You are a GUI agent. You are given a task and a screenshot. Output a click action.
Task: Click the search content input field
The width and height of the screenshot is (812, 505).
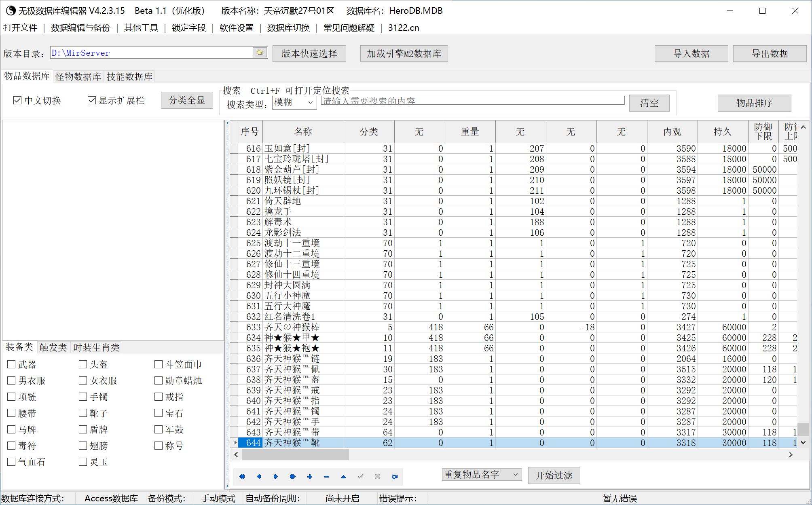(x=473, y=101)
